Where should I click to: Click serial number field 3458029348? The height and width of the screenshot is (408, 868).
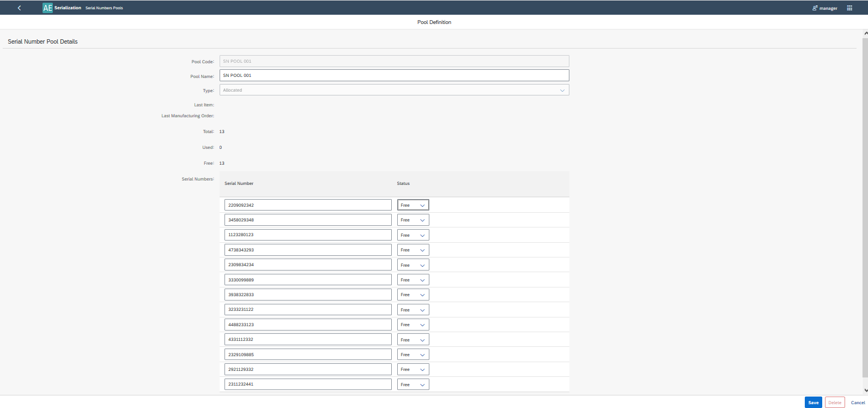point(308,220)
